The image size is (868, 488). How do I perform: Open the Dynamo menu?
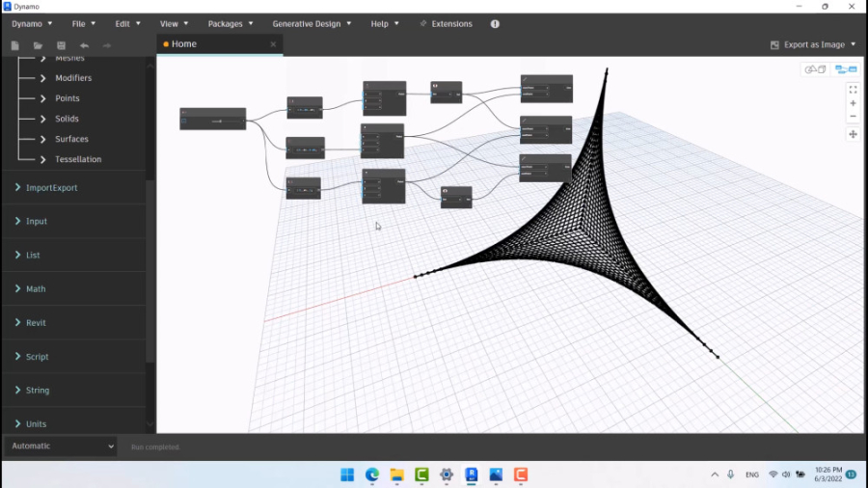tap(32, 24)
